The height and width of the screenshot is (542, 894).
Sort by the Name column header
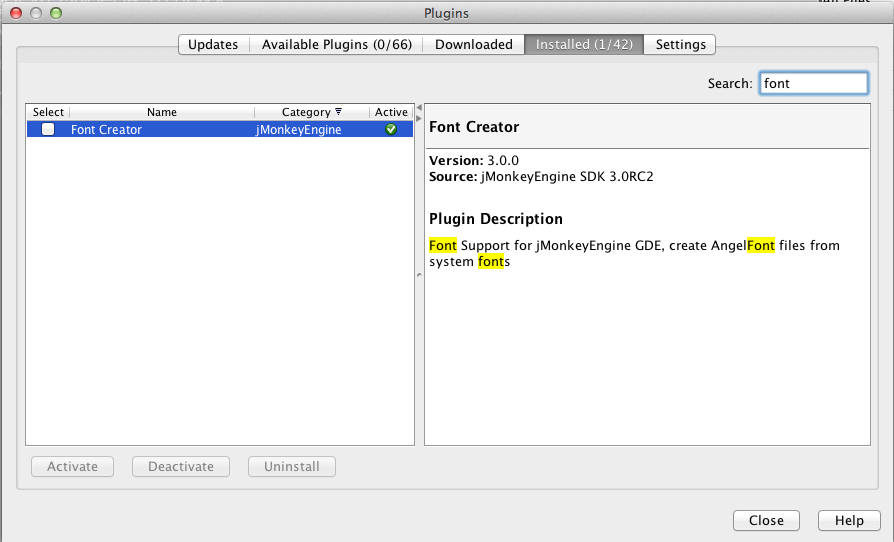point(162,112)
